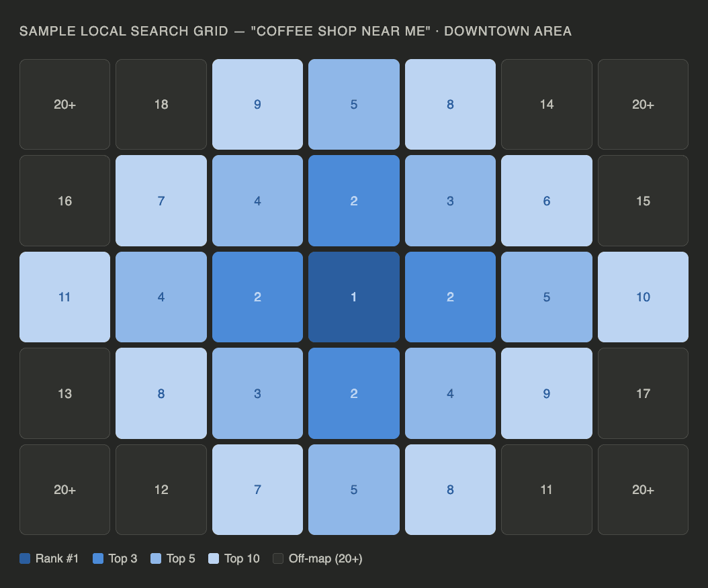This screenshot has width=708, height=588.
Task: Open details on the rank 2 cell above center
Action: pos(354,201)
